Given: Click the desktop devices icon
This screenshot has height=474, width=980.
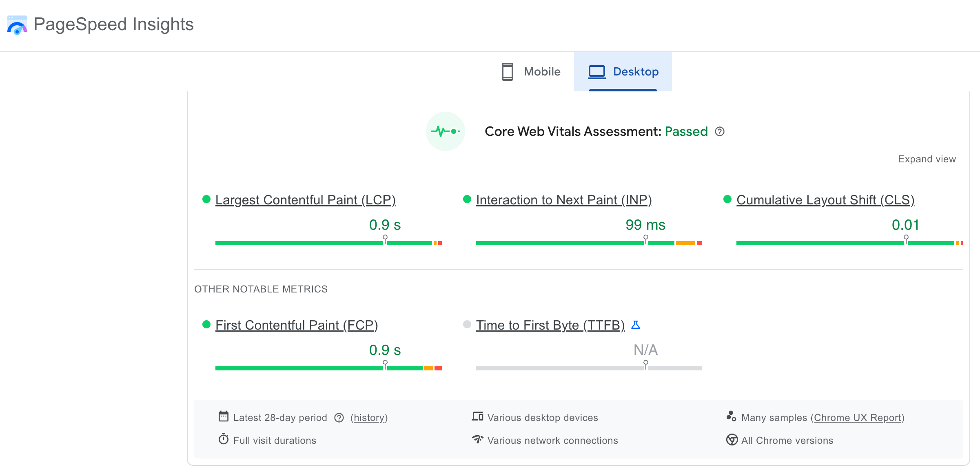Looking at the screenshot, I should (477, 416).
